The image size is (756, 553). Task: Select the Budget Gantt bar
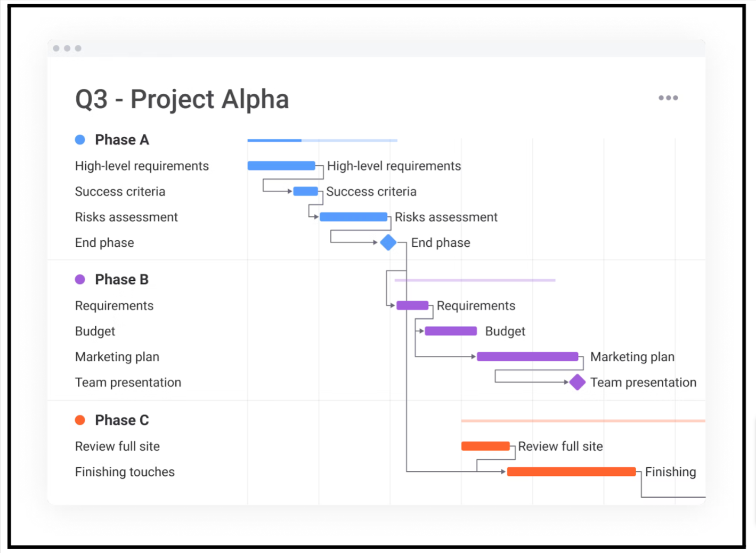tap(451, 331)
